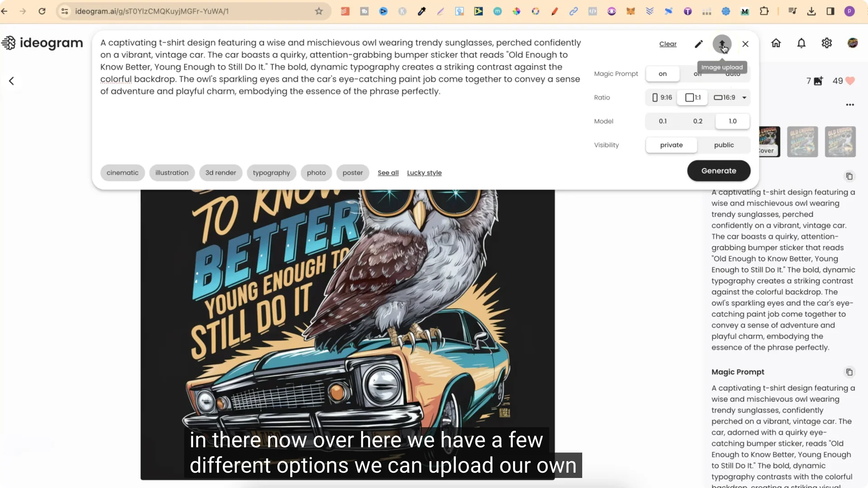The width and height of the screenshot is (868, 488).
Task: Go back using the left arrow
Action: [x=11, y=81]
